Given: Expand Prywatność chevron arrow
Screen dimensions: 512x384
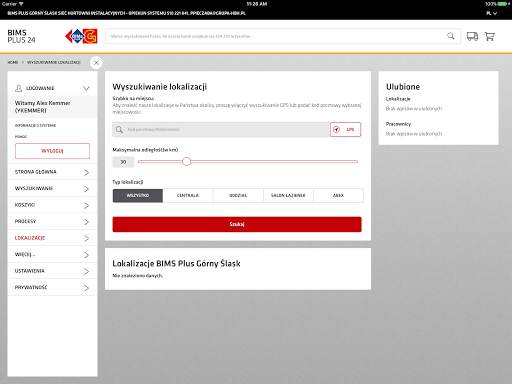Looking at the screenshot, I should 86,288.
